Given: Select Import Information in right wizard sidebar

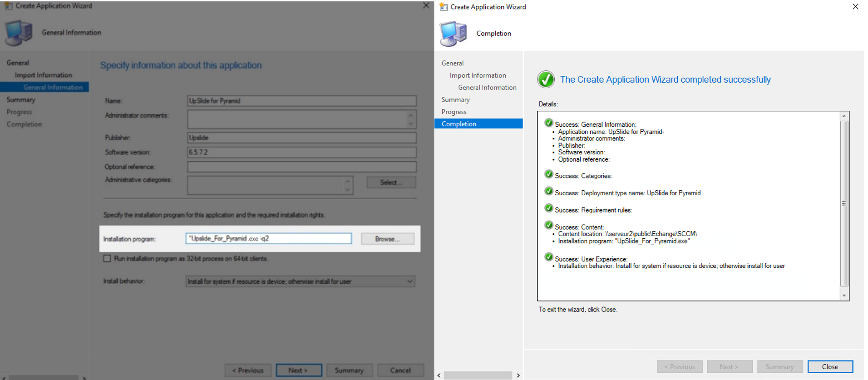Looking at the screenshot, I should click(478, 75).
